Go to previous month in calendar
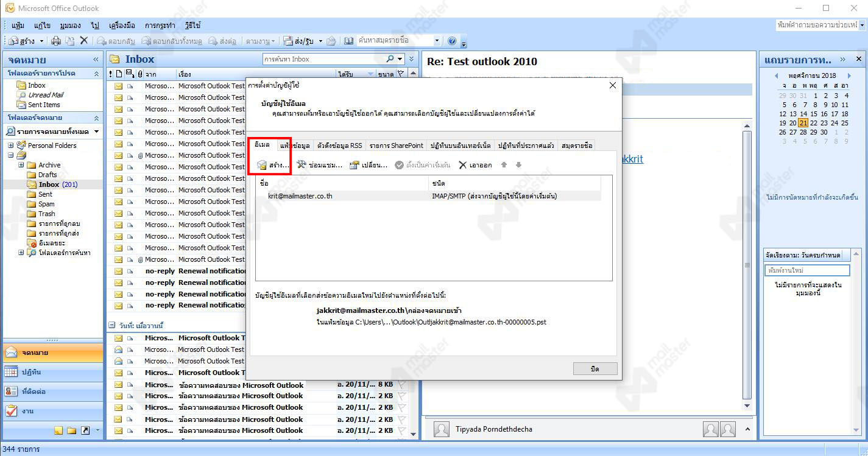 click(x=776, y=76)
